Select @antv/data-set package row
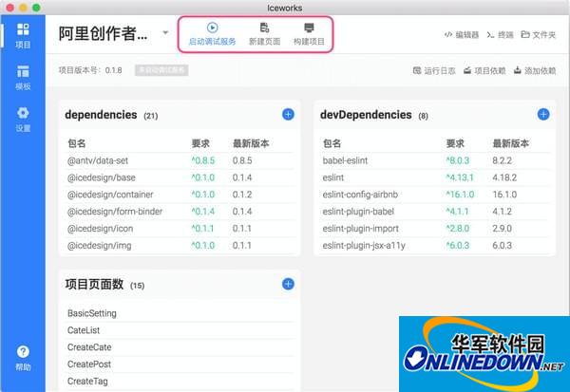 point(180,160)
